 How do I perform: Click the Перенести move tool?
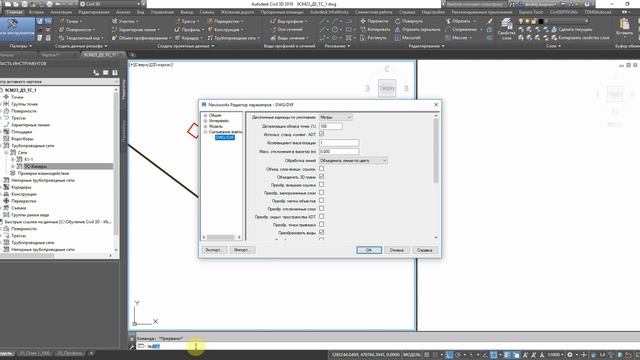pos(375,21)
